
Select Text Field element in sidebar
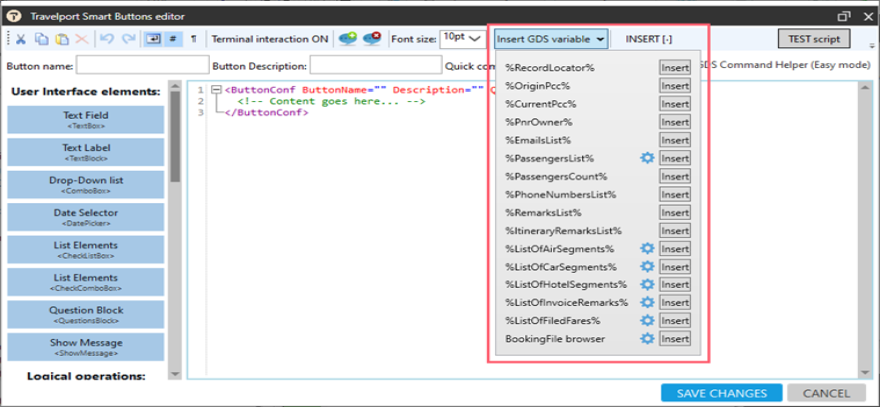coord(85,120)
